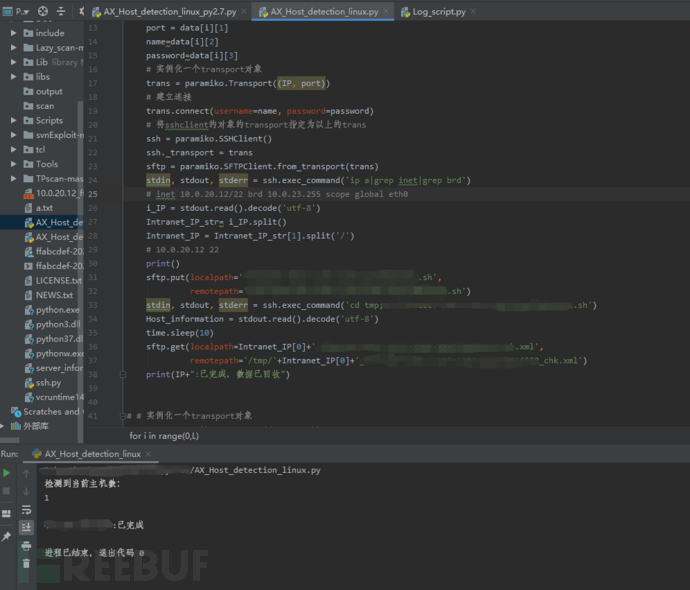Click the pin tab icon in Run panel
Image resolution: width=690 pixels, height=590 pixels.
tap(7, 537)
